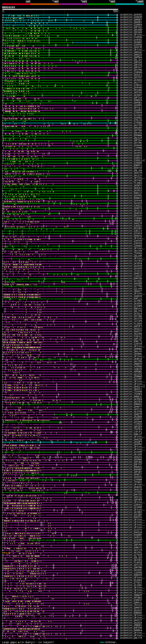Click the label UniRef100_A3KD22
Image resolution: width=146 pixels, height=644 pixels.
(x=131, y=206)
